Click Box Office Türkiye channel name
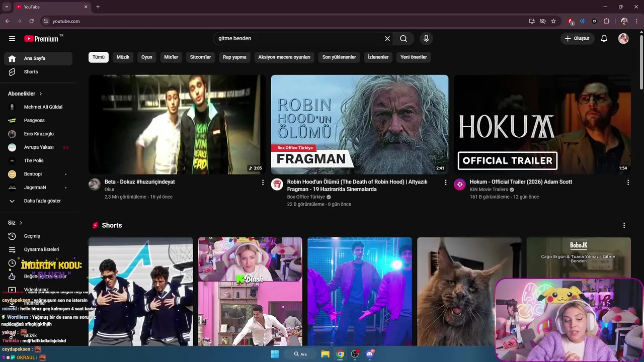Viewport: 644px width, 362px height. click(306, 197)
